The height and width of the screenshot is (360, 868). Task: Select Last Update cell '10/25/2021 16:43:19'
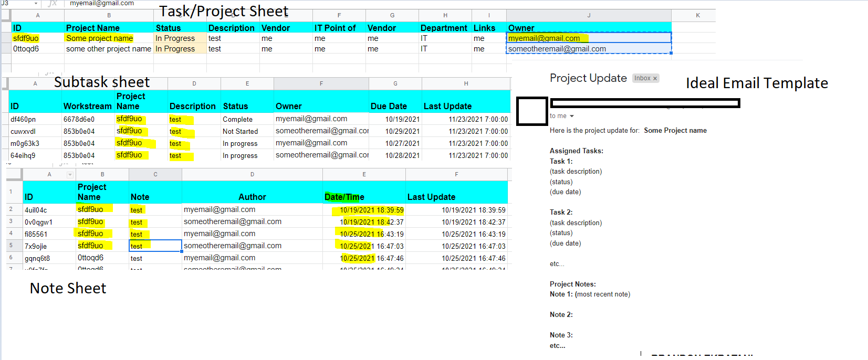(456, 234)
